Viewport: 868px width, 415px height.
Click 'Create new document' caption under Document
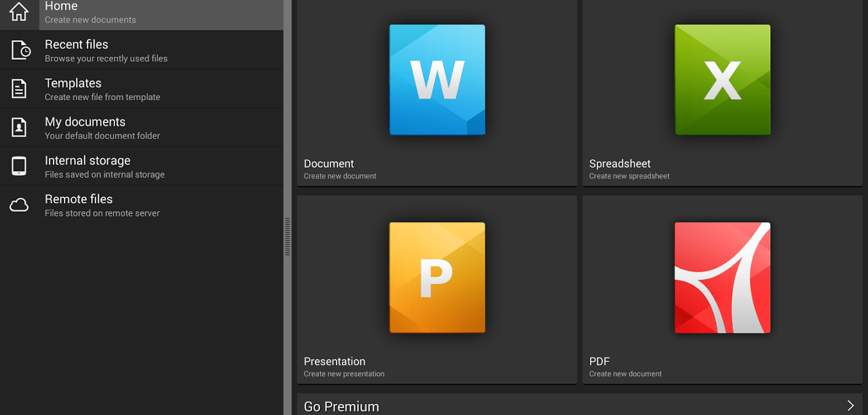coord(340,176)
